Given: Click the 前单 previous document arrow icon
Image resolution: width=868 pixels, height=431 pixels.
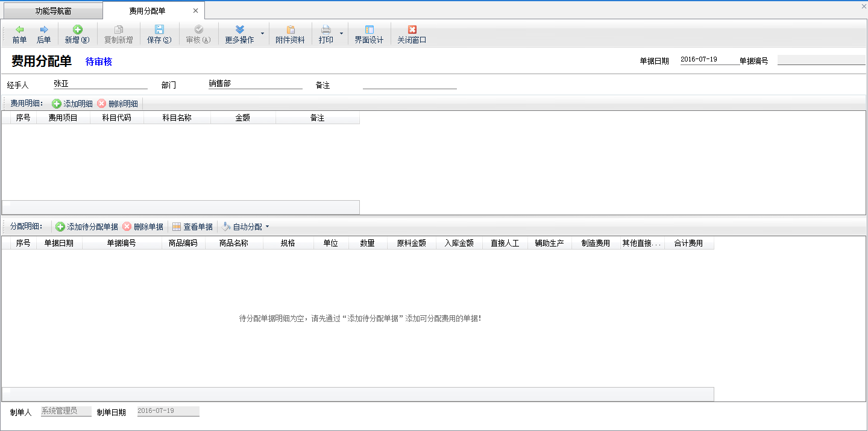Looking at the screenshot, I should [x=19, y=30].
